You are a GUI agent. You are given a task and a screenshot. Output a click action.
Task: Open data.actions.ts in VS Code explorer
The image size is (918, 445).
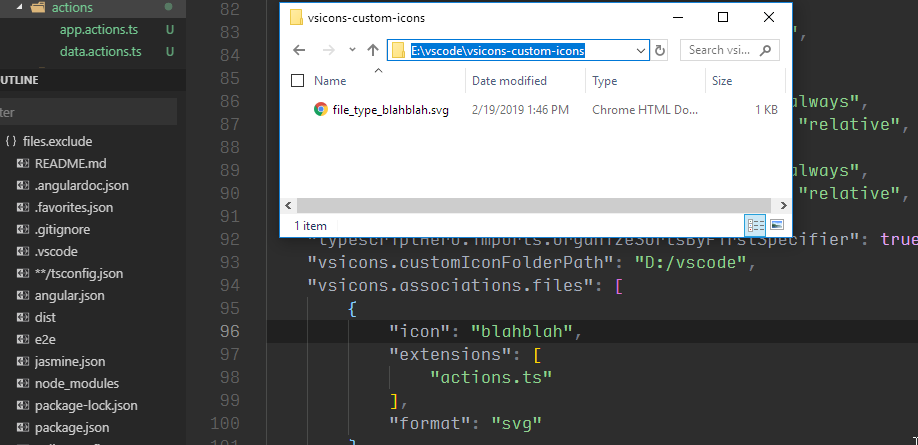[x=100, y=52]
